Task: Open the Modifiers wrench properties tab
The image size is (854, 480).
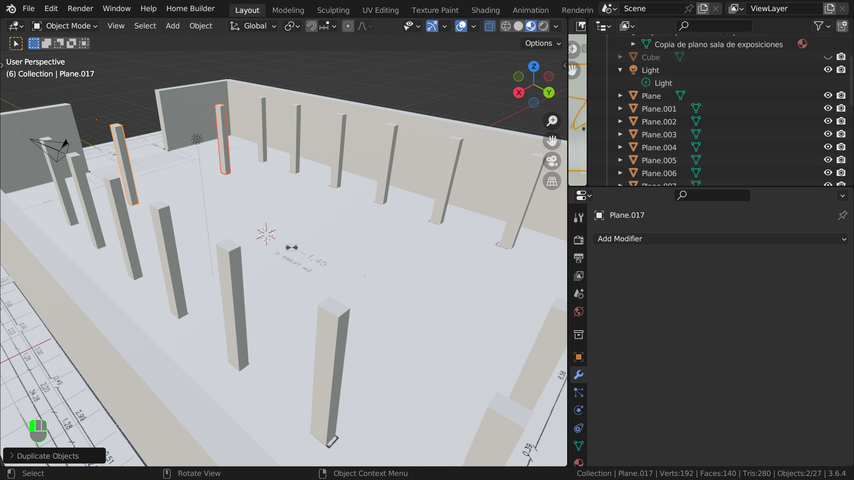Action: click(579, 375)
